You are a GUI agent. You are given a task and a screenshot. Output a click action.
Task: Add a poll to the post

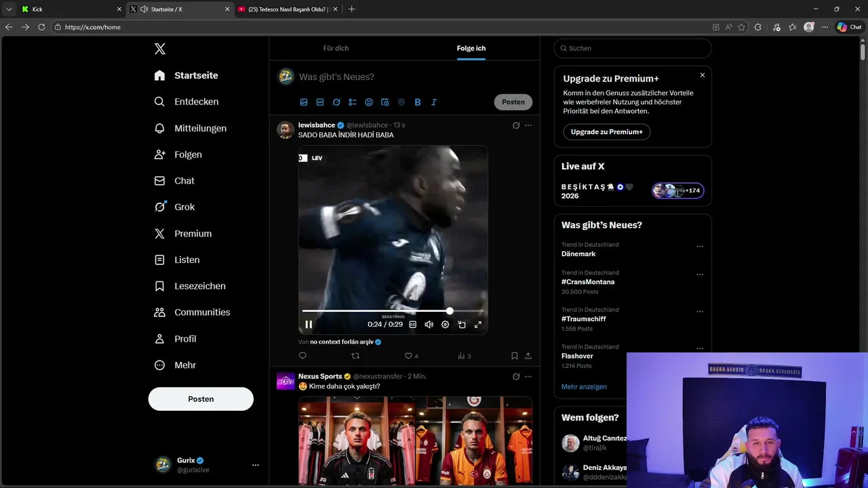(x=353, y=102)
